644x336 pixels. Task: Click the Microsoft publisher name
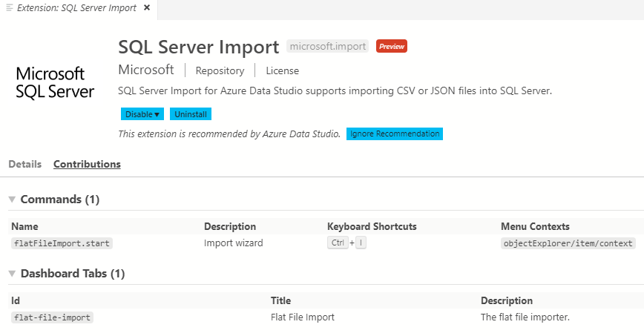(x=145, y=70)
